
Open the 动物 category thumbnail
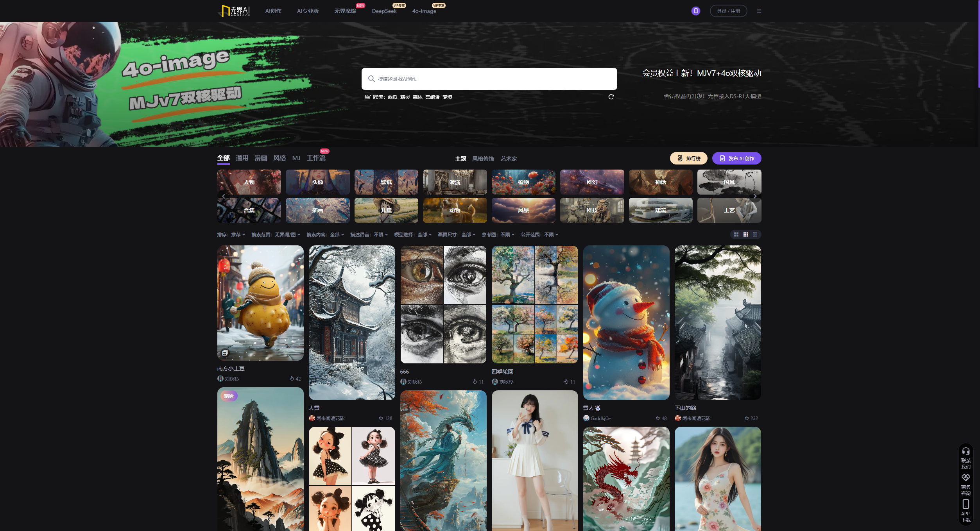coord(455,210)
